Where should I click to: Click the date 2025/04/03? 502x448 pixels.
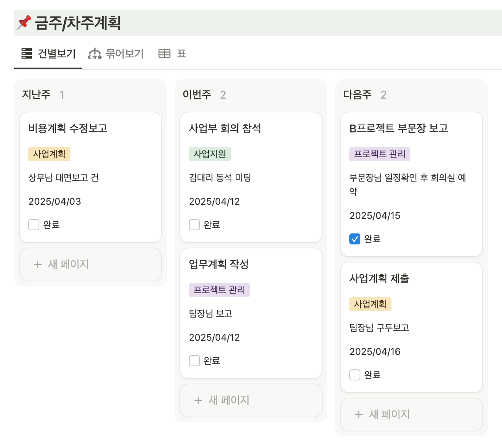point(55,202)
